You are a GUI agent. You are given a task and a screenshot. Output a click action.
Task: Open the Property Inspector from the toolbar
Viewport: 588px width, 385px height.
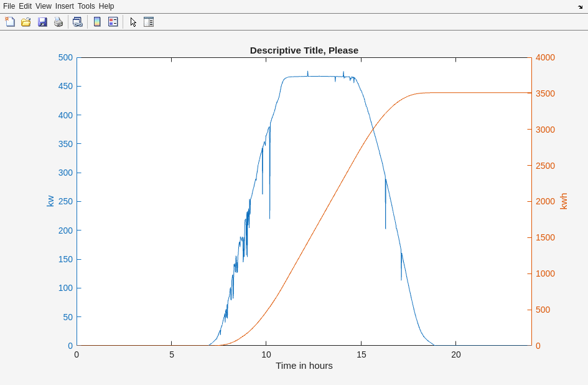pos(149,22)
